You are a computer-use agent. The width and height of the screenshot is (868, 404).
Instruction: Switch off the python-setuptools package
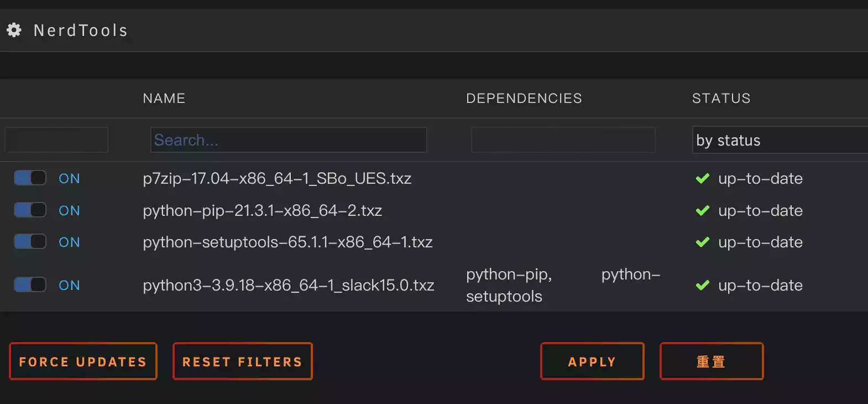tap(30, 242)
